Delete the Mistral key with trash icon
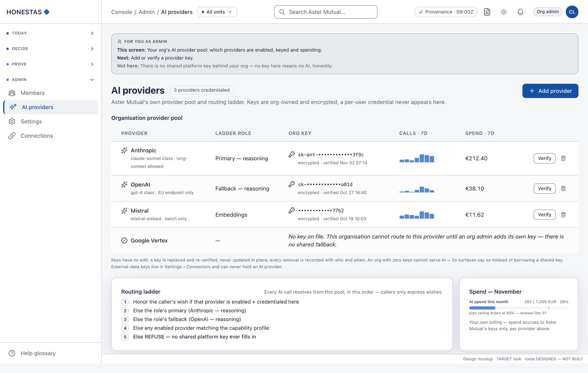This screenshot has width=588, height=373. coord(563,215)
